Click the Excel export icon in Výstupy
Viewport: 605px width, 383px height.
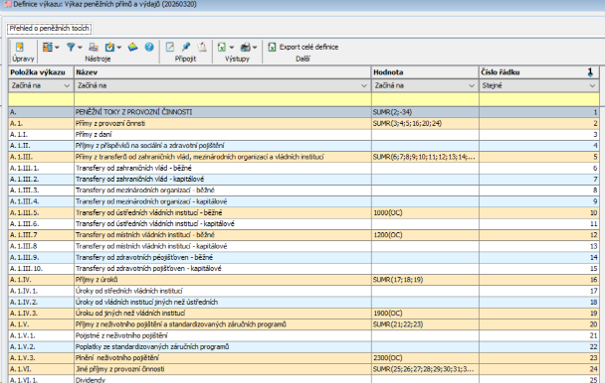(x=221, y=47)
